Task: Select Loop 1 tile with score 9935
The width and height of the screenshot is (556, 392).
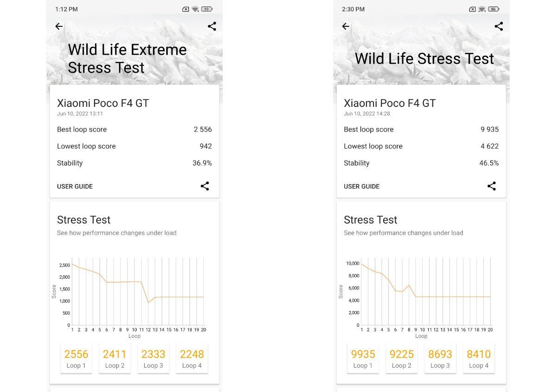Action: click(363, 358)
